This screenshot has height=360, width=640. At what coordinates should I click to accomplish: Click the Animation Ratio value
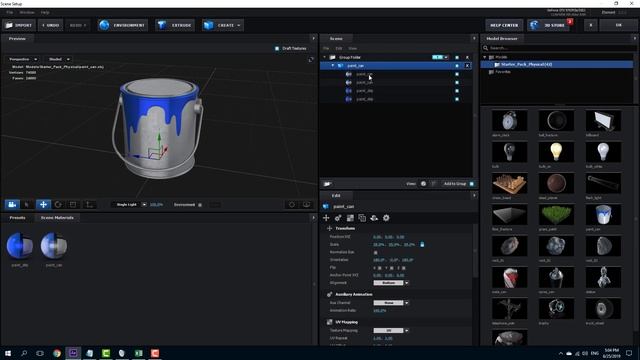pos(380,311)
